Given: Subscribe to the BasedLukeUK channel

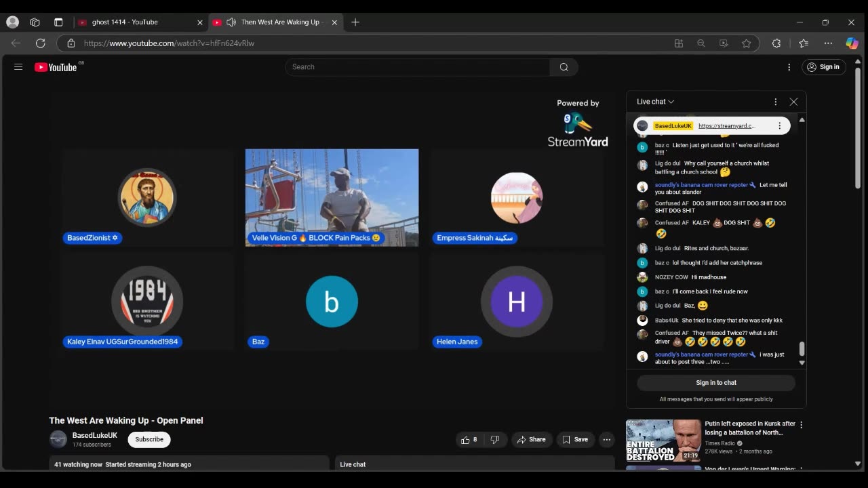Looking at the screenshot, I should pyautogui.click(x=149, y=439).
